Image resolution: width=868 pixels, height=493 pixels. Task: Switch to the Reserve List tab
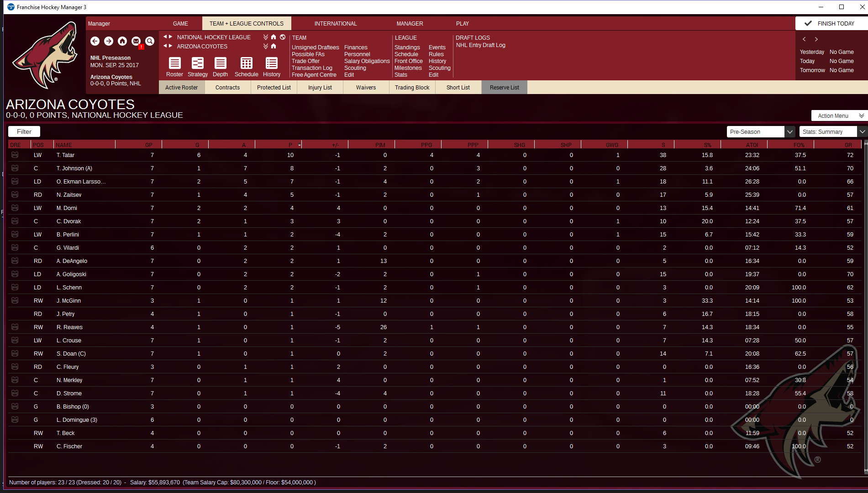pos(505,88)
